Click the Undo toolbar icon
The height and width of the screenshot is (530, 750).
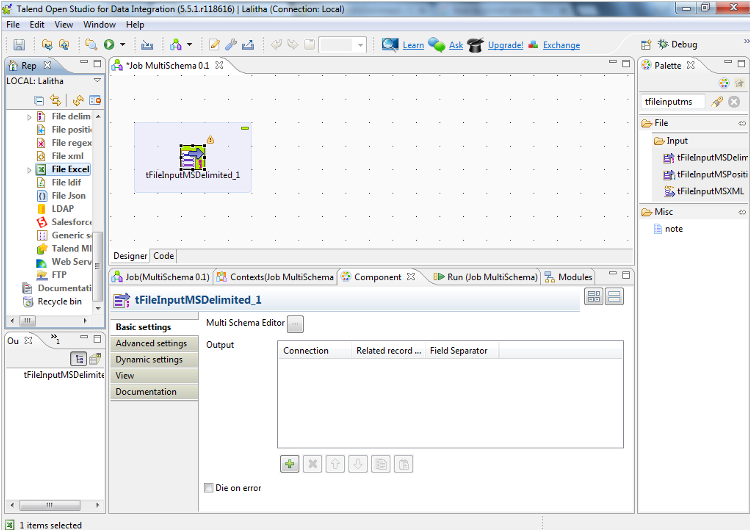tap(276, 44)
